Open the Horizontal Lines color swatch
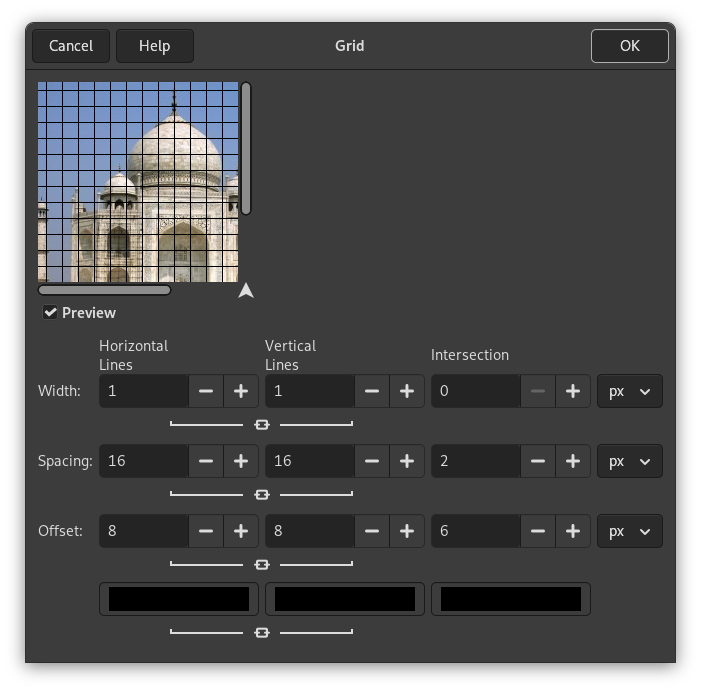The width and height of the screenshot is (701, 691). point(179,599)
